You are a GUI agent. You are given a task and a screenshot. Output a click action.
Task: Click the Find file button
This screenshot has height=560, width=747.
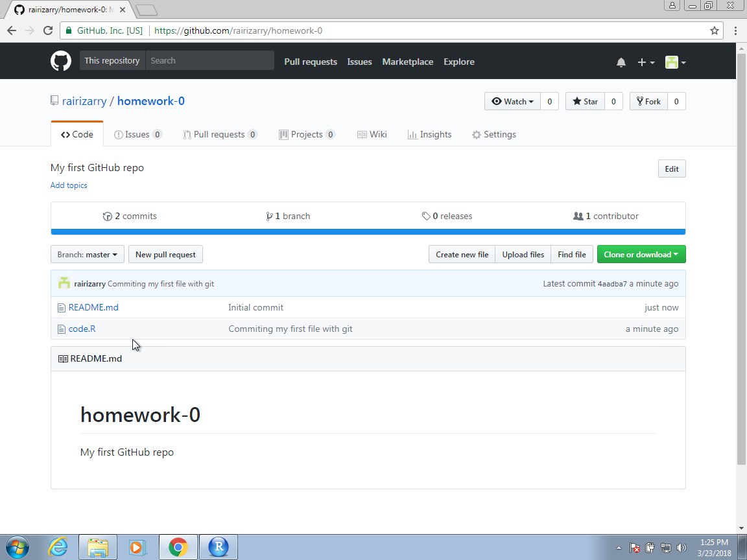[572, 254]
